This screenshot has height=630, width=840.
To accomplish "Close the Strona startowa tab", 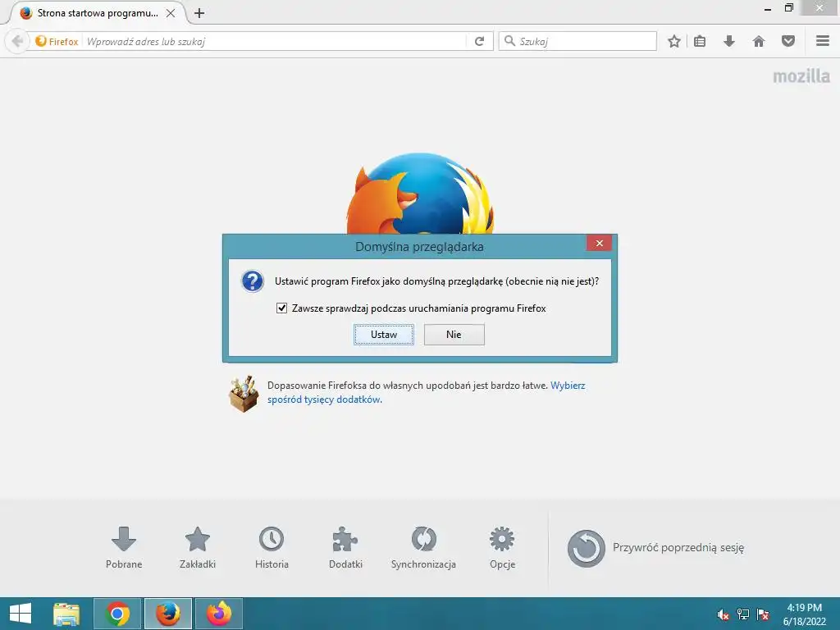I will pos(171,13).
